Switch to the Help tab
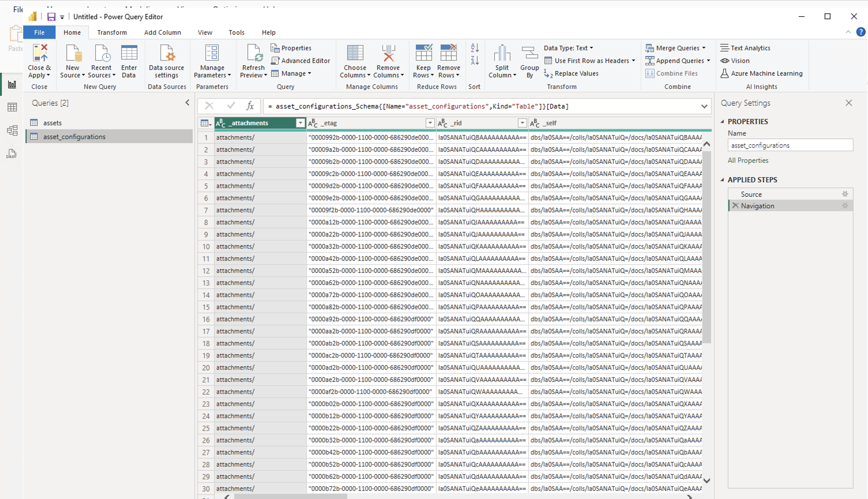 (x=268, y=32)
